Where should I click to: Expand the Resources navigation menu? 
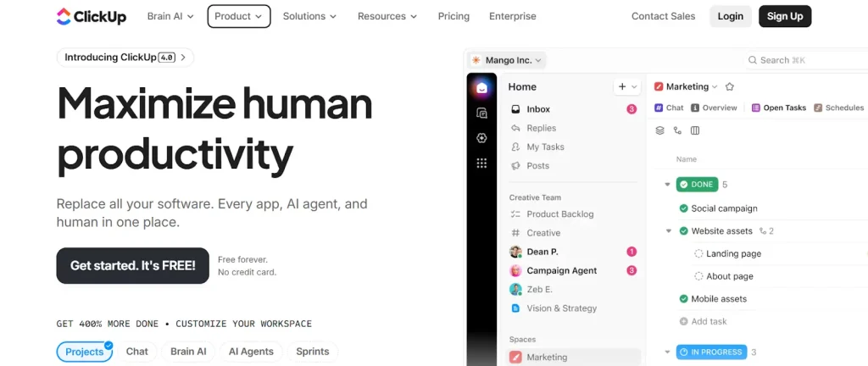(387, 17)
